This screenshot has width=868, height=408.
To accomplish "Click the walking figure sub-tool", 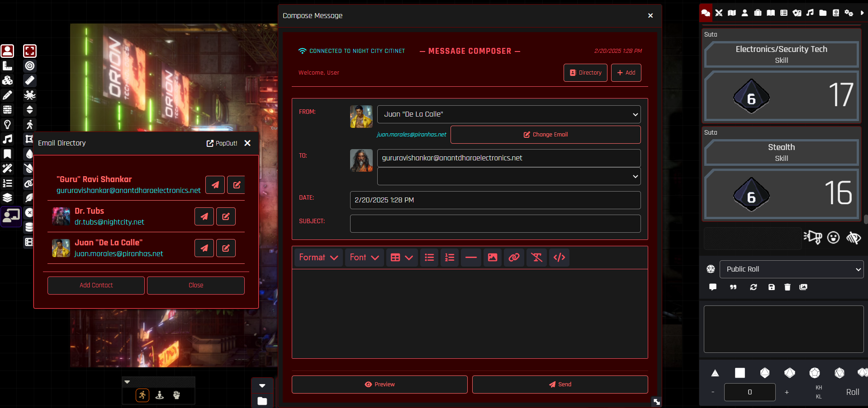I will [30, 125].
